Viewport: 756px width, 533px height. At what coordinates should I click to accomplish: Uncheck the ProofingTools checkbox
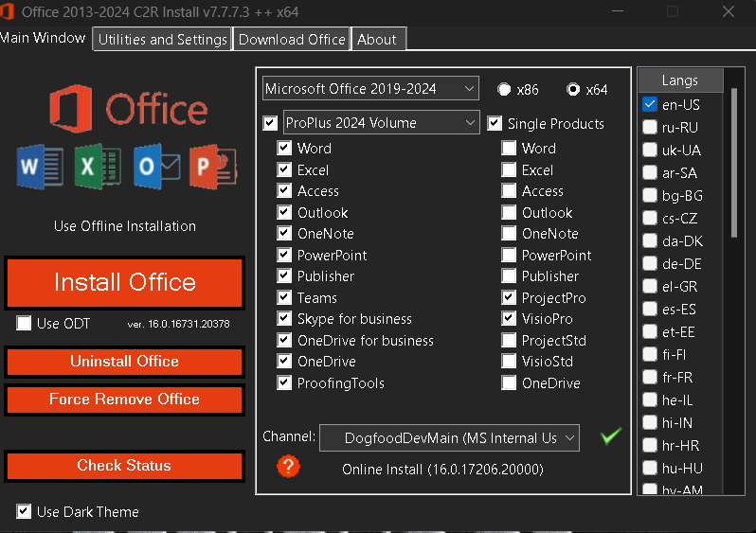pos(284,382)
